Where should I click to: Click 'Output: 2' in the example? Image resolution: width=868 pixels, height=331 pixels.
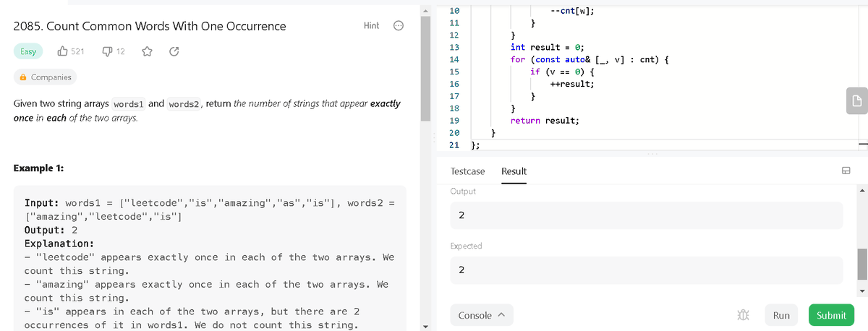pos(51,230)
